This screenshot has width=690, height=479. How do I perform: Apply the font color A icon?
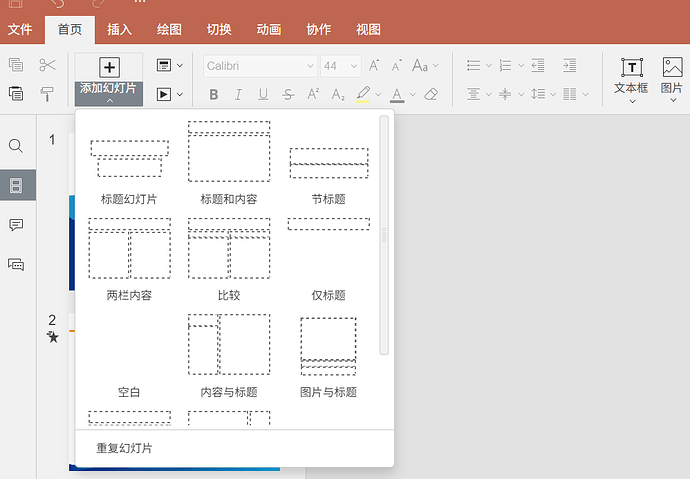(x=397, y=94)
